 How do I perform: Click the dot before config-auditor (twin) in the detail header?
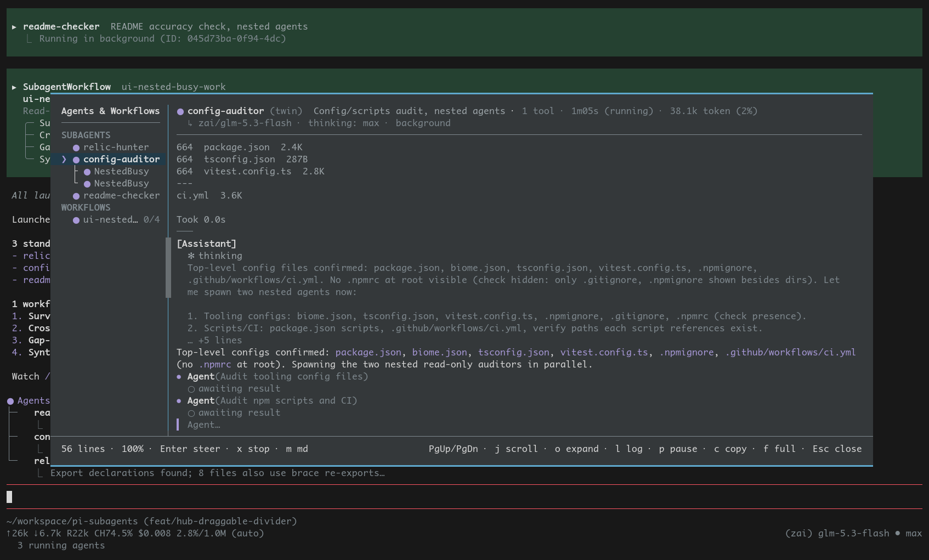(180, 111)
